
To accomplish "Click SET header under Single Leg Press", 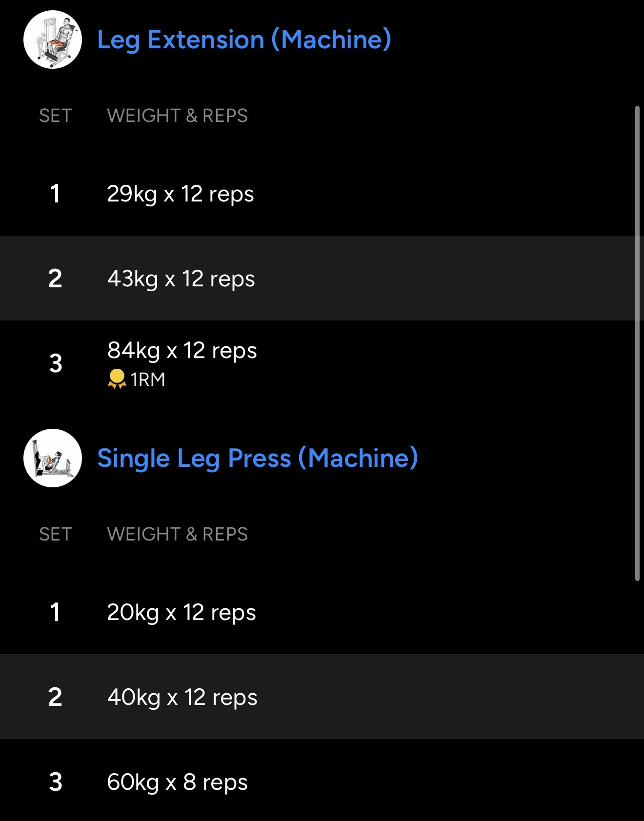I will click(56, 534).
